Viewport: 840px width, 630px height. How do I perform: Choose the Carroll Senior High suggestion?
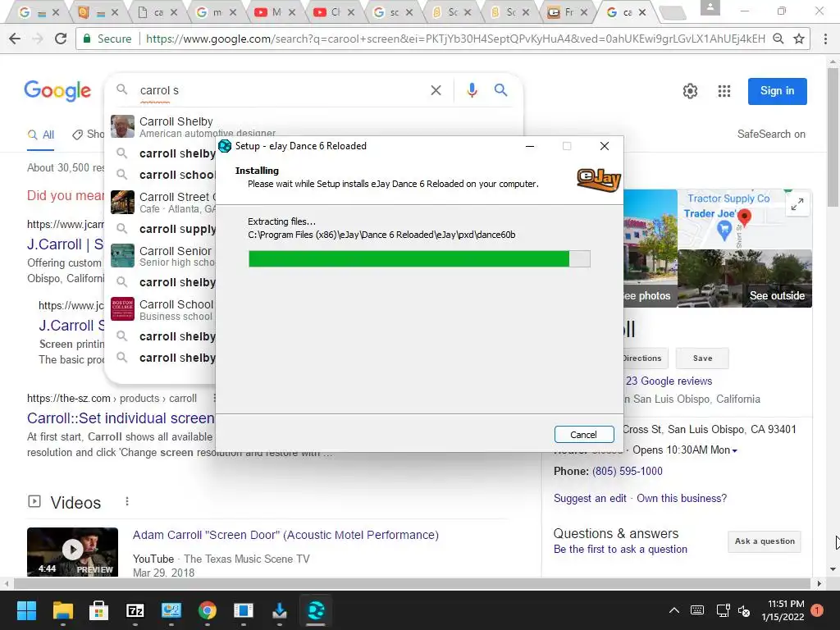[x=163, y=256]
